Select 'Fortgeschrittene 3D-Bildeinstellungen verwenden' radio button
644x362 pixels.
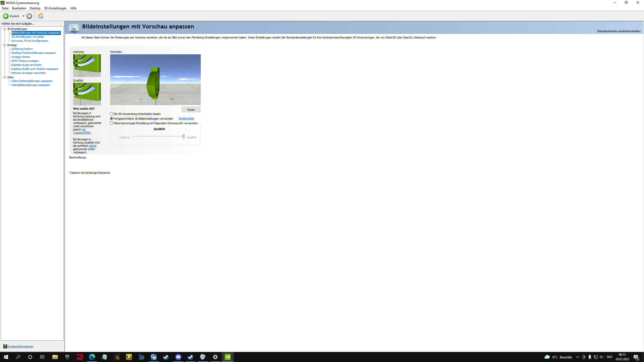[112, 119]
